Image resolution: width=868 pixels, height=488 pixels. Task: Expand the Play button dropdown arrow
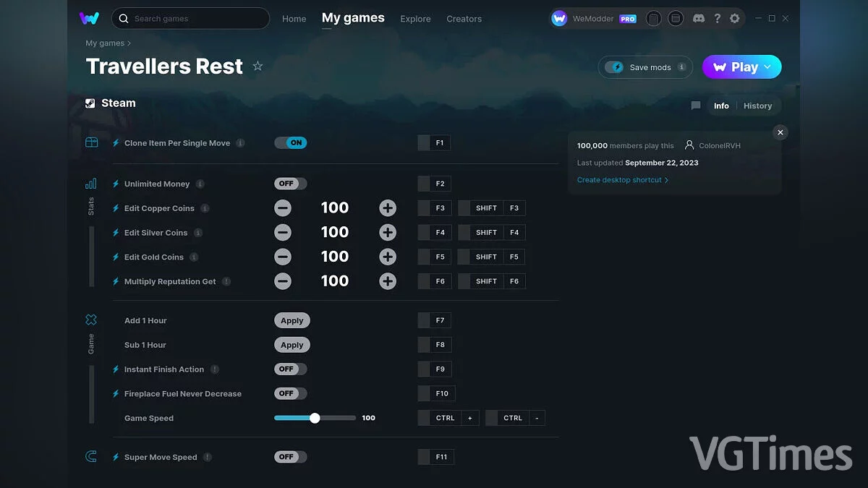768,67
